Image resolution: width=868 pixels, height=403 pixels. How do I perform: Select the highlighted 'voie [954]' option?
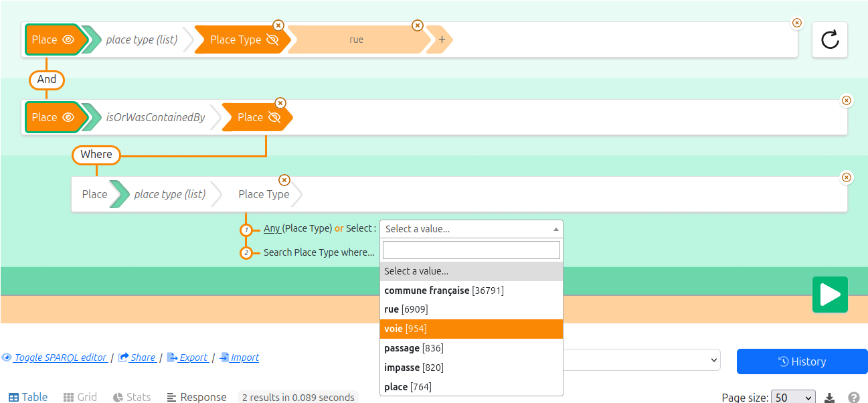pos(471,329)
